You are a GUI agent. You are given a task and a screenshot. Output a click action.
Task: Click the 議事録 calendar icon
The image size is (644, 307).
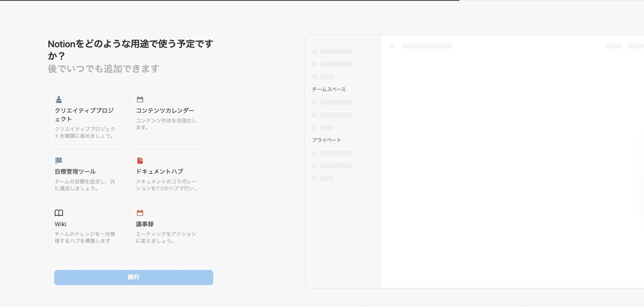[140, 213]
